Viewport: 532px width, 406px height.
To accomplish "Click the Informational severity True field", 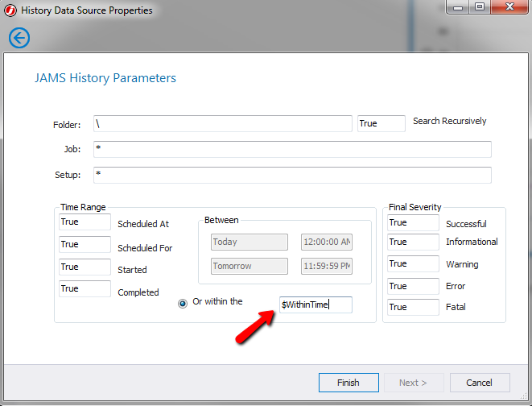I will (x=413, y=242).
